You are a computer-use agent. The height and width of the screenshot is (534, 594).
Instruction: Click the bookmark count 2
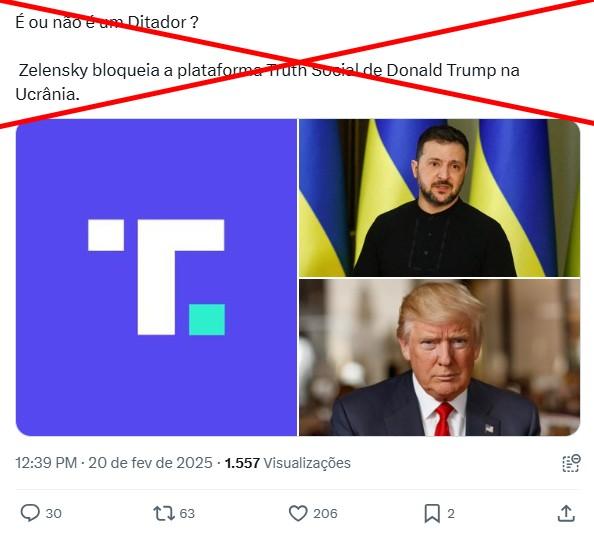point(451,514)
